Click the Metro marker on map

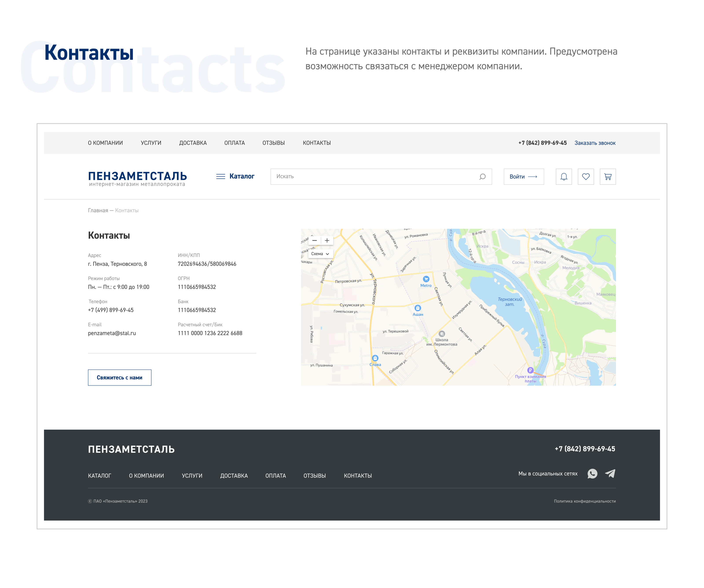[426, 279]
